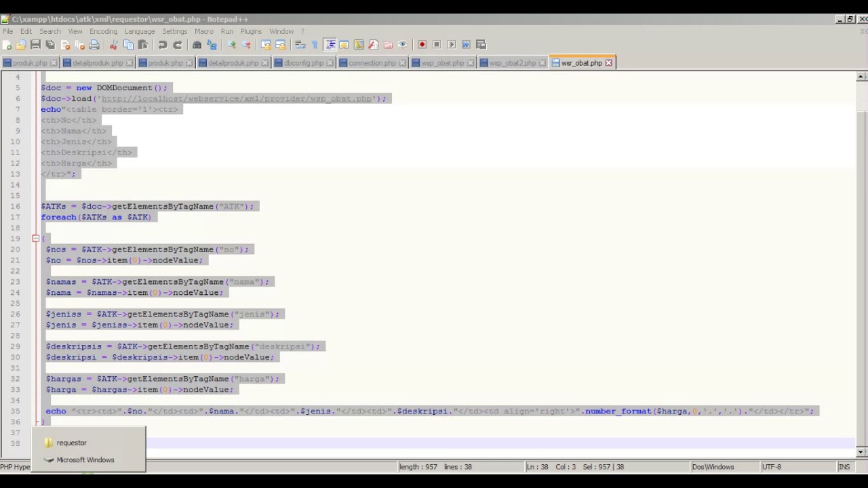Open the Document Map panel icon
The height and width of the screenshot is (488, 868).
pyautogui.click(x=359, y=45)
